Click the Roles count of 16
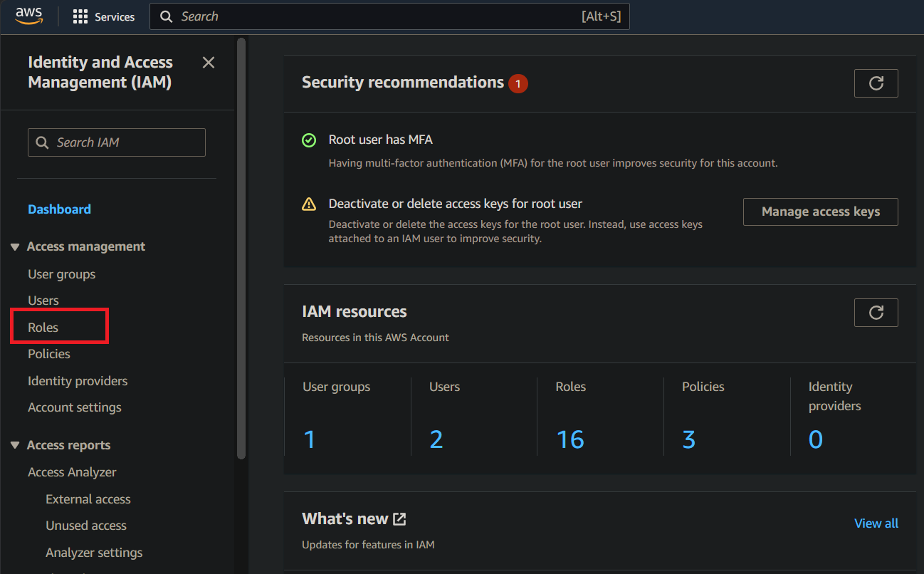 (570, 439)
